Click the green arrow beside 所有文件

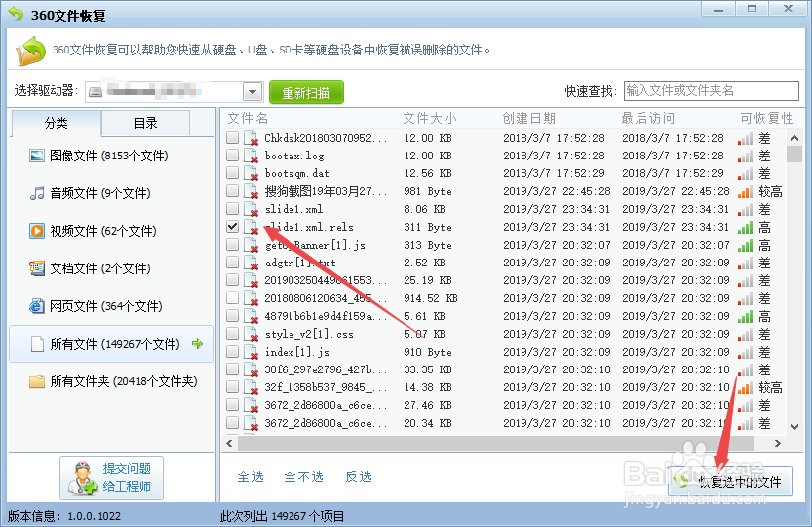click(197, 343)
